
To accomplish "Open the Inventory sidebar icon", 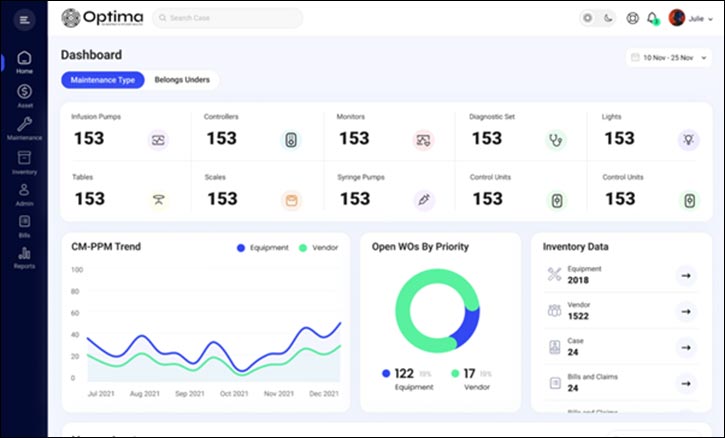I will pos(24,161).
